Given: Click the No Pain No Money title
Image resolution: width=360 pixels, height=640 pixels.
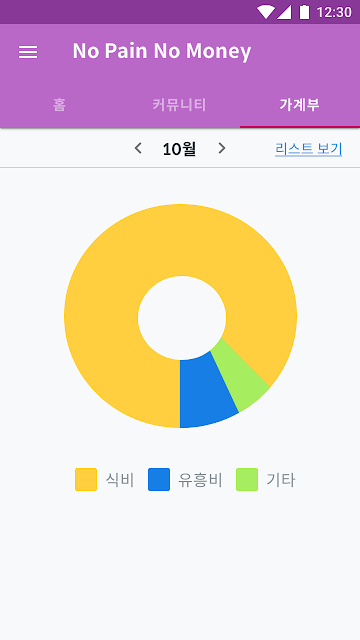Looking at the screenshot, I should coord(162,51).
